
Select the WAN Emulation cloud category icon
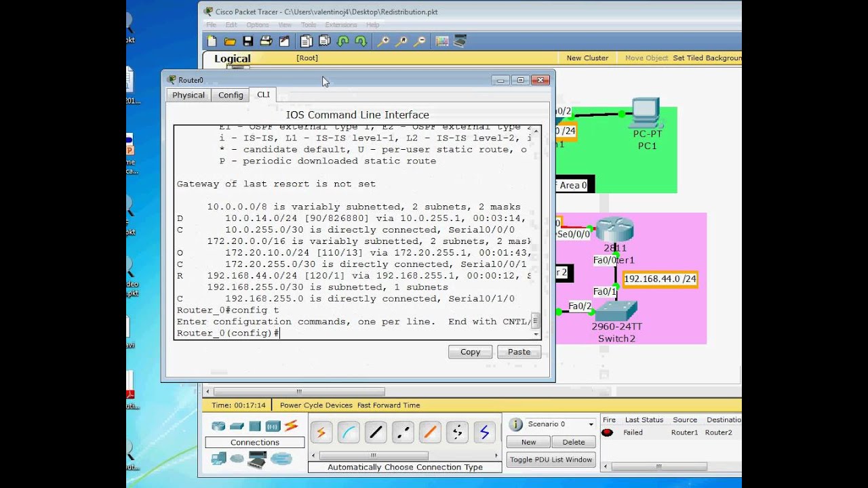click(237, 459)
